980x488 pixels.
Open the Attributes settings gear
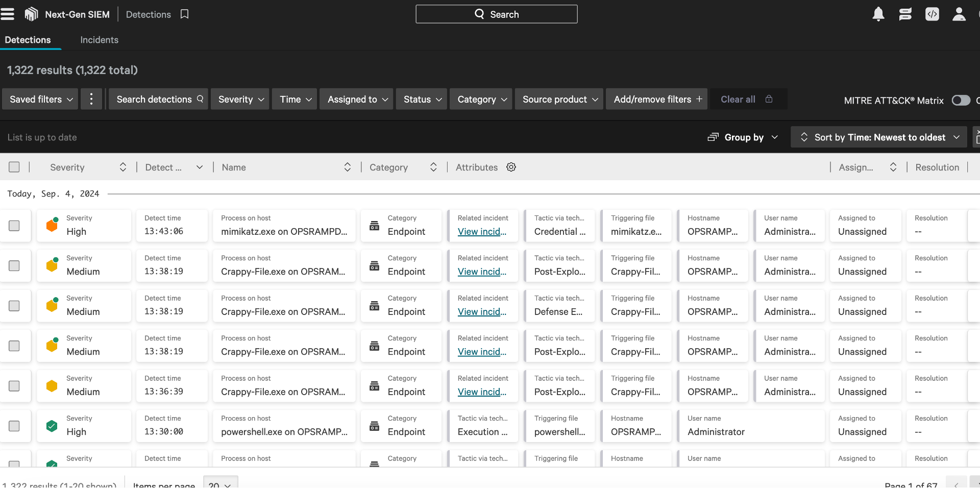point(511,167)
